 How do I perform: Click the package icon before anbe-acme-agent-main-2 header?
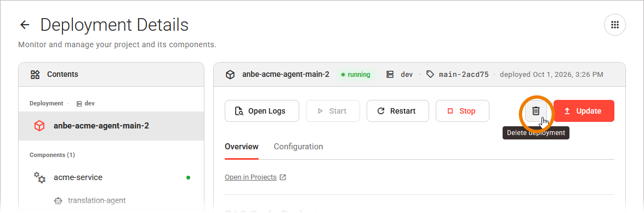[x=230, y=75]
